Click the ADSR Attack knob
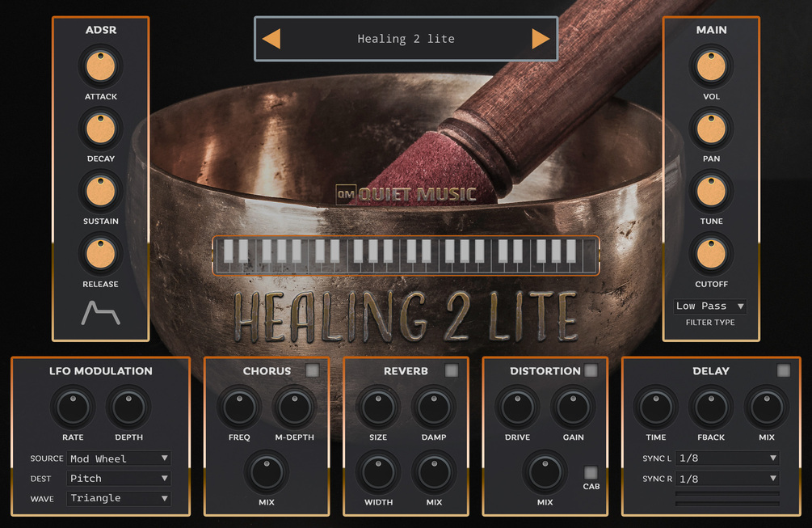The width and height of the screenshot is (812, 528). (100, 67)
